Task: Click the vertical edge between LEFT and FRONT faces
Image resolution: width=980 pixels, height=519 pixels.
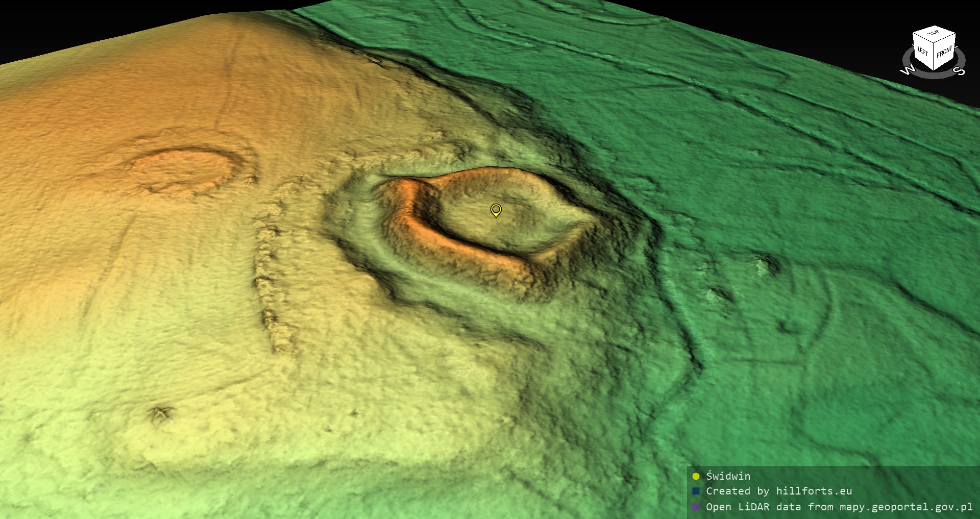Action: point(934,56)
